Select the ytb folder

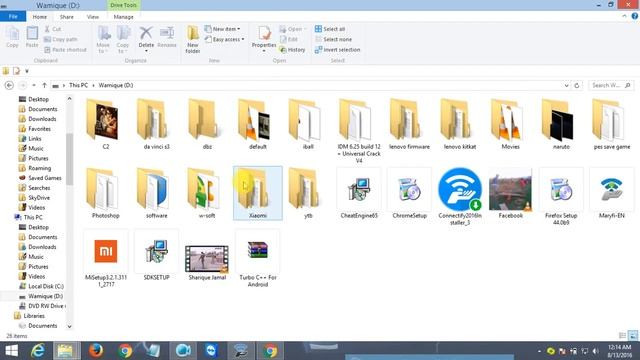[308, 193]
